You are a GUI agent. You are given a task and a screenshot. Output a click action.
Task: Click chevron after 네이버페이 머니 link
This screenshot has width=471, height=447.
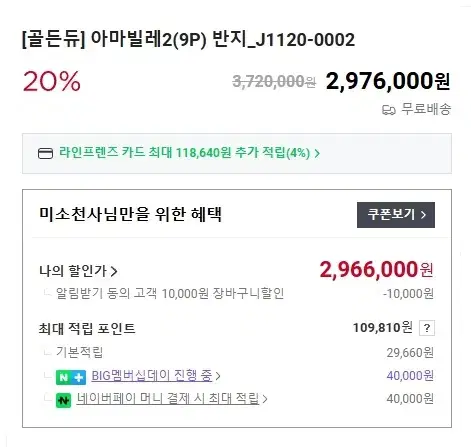coord(265,399)
